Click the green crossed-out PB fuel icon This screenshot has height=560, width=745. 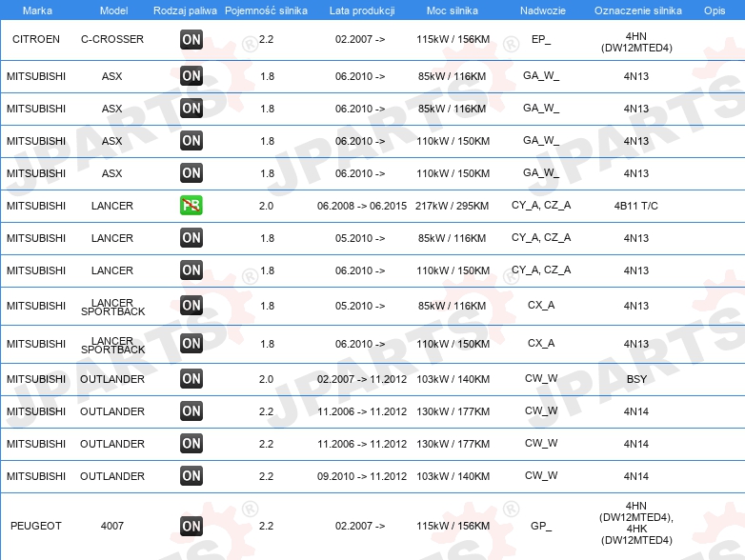click(191, 205)
